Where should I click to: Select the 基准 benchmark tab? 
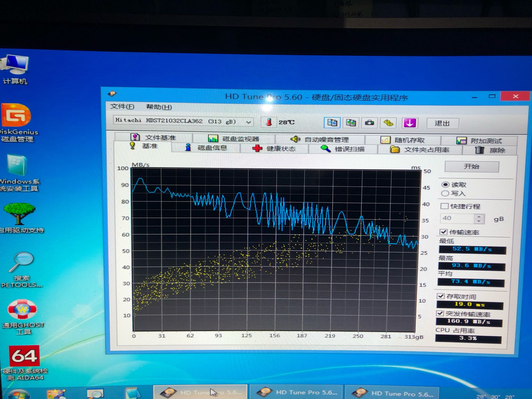[x=144, y=146]
